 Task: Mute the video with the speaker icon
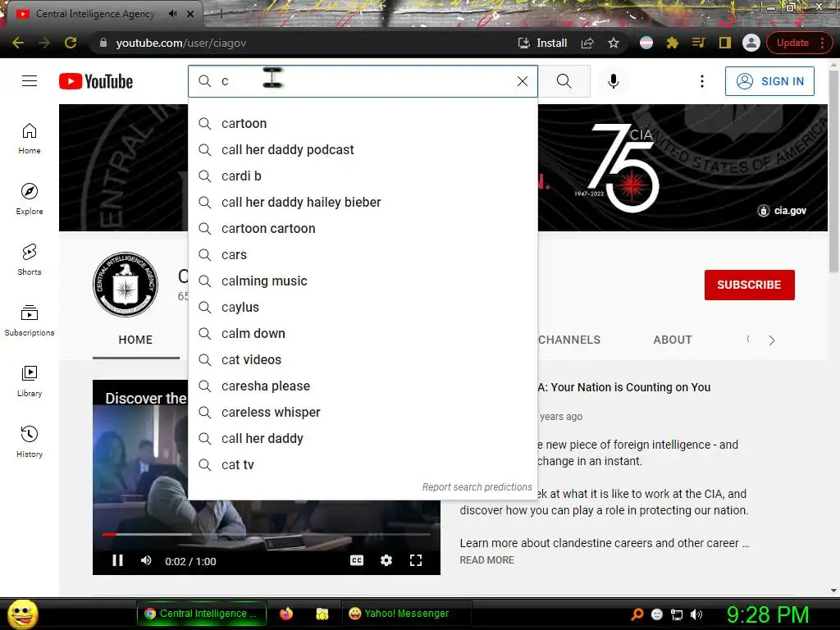[146, 560]
